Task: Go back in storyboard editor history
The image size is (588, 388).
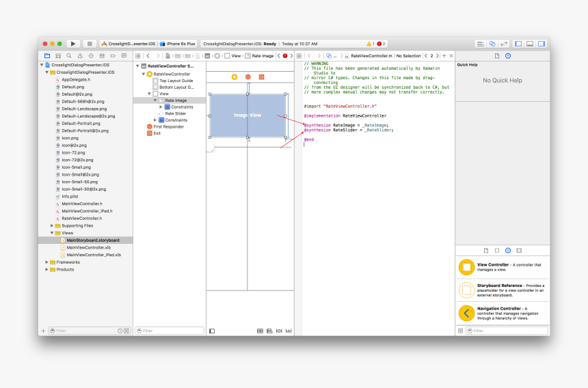Action: point(148,56)
